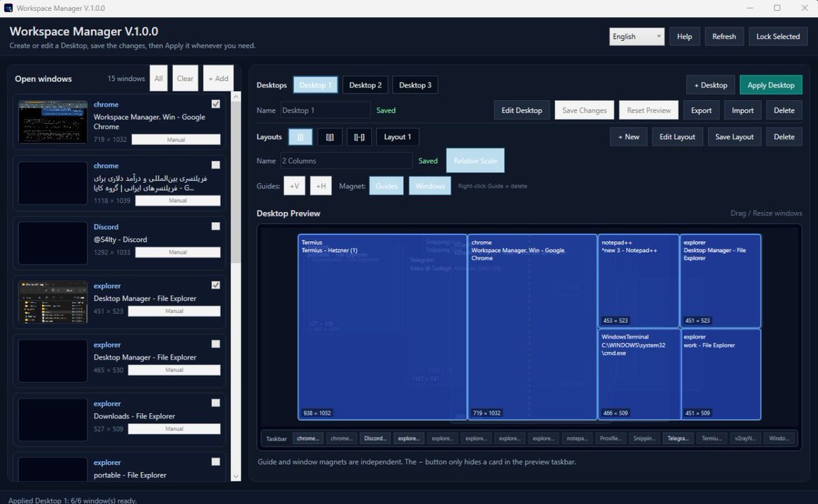Add a vertical guide with +V
Viewport: 818px width, 504px height.
coord(294,186)
